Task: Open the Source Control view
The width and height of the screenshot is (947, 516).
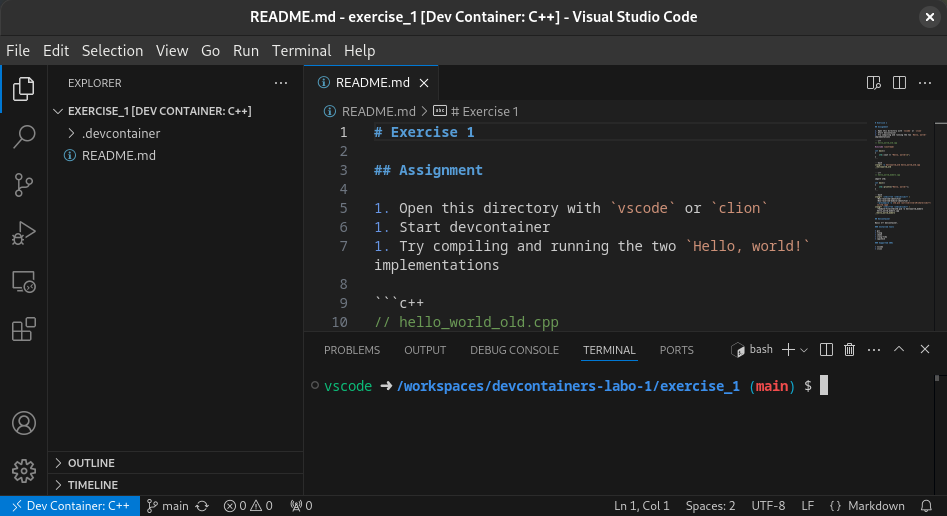Action: (24, 185)
